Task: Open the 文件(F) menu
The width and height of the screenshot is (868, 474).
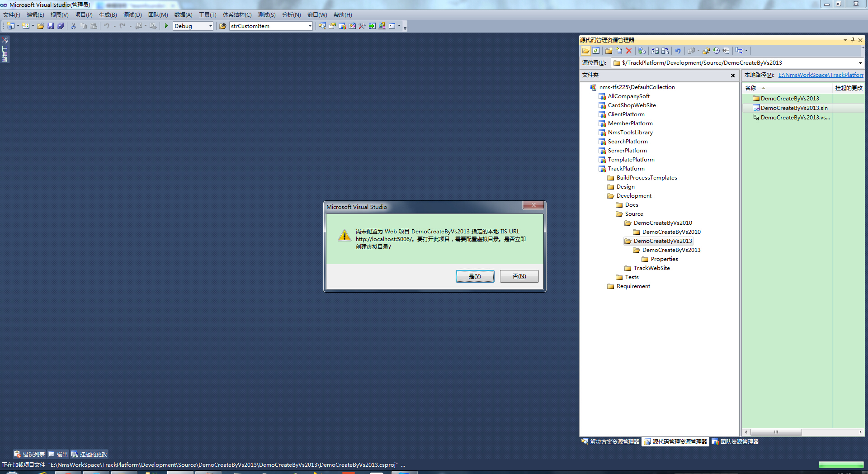Action: coord(12,15)
